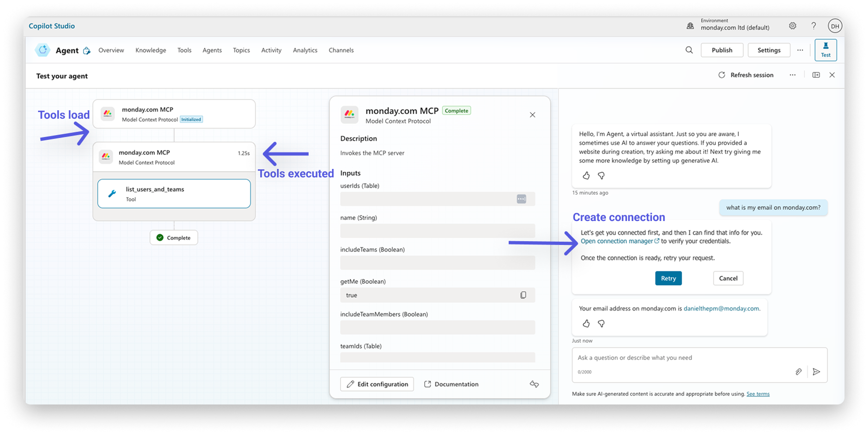Click the chat message input field
This screenshot has height=435, width=868.
pos(700,365)
